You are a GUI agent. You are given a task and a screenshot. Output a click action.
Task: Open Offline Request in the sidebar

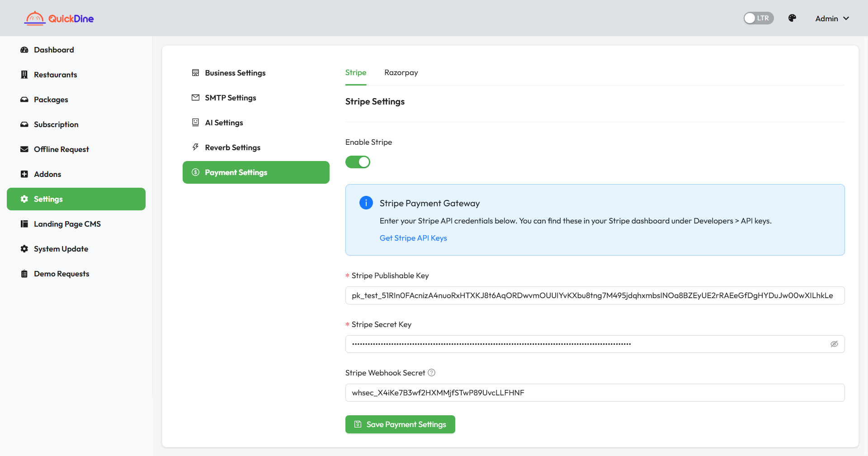click(76, 149)
